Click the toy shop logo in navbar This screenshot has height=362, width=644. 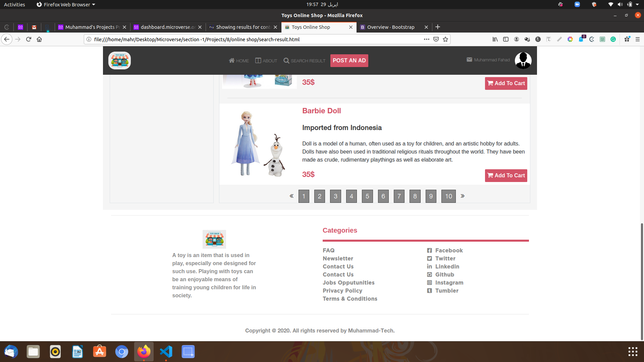click(119, 61)
